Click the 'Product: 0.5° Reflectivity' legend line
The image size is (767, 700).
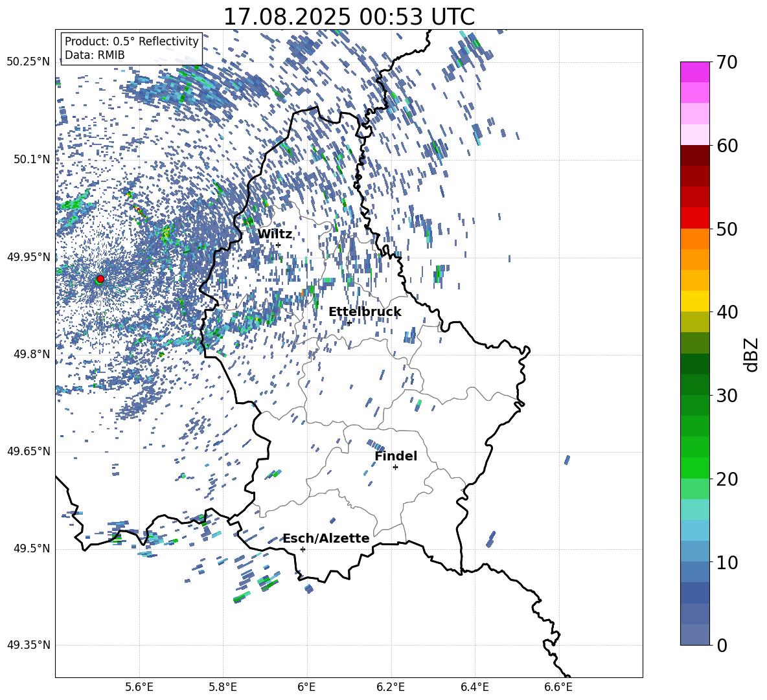pos(132,41)
